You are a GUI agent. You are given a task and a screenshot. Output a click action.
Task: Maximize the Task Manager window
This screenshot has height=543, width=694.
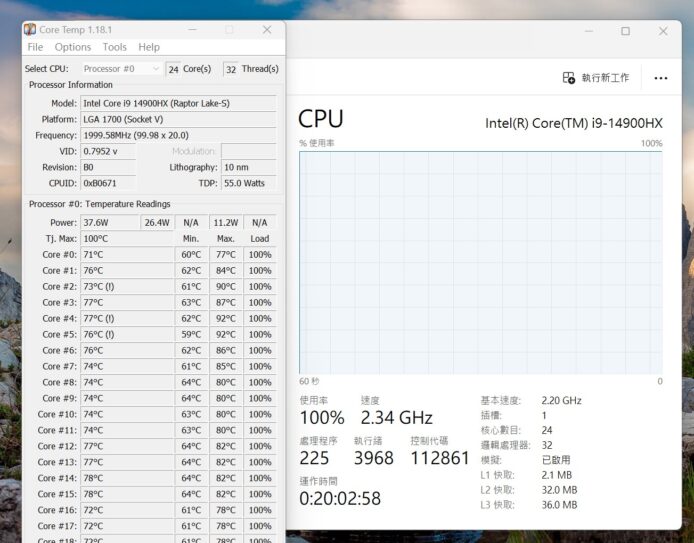(625, 31)
